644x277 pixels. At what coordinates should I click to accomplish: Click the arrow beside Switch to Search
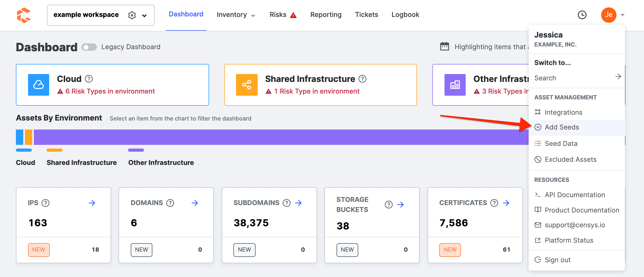pyautogui.click(x=618, y=77)
